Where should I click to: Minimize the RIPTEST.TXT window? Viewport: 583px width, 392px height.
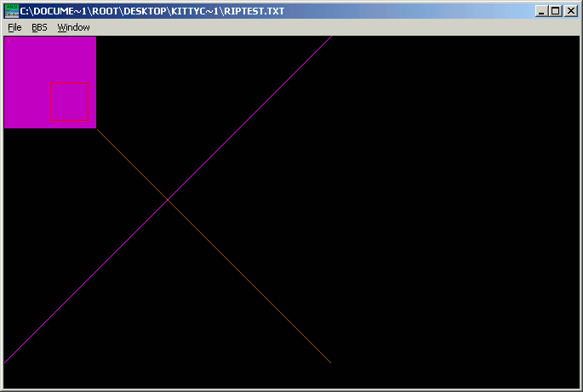click(x=541, y=11)
